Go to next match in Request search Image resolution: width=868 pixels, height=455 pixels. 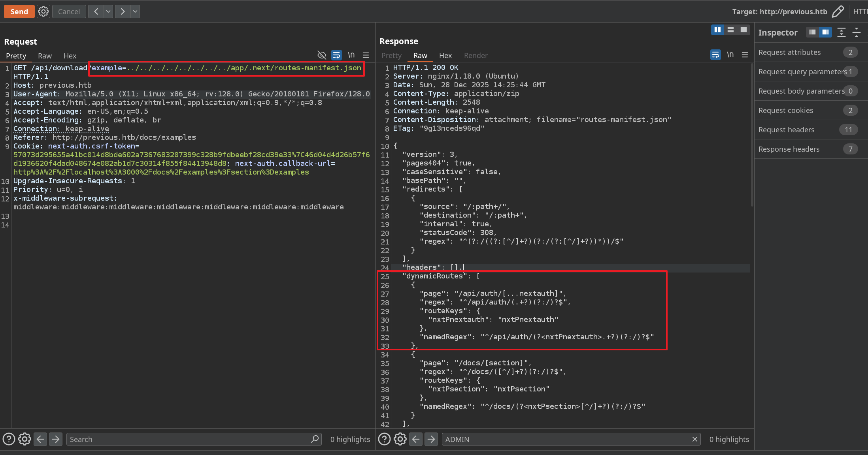[56, 439]
